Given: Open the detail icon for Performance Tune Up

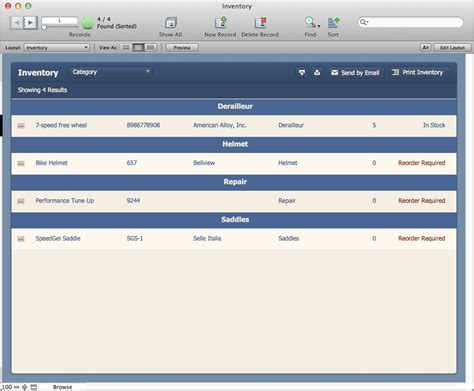Looking at the screenshot, I should (21, 201).
